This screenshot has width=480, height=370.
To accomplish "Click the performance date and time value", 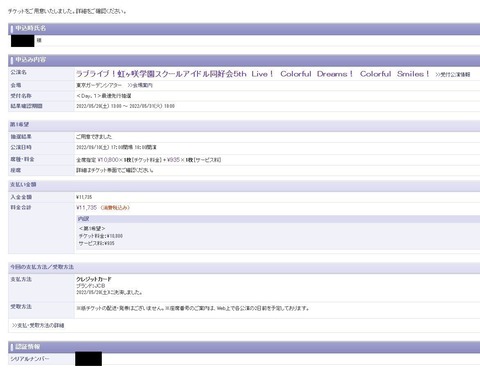I will point(116,147).
